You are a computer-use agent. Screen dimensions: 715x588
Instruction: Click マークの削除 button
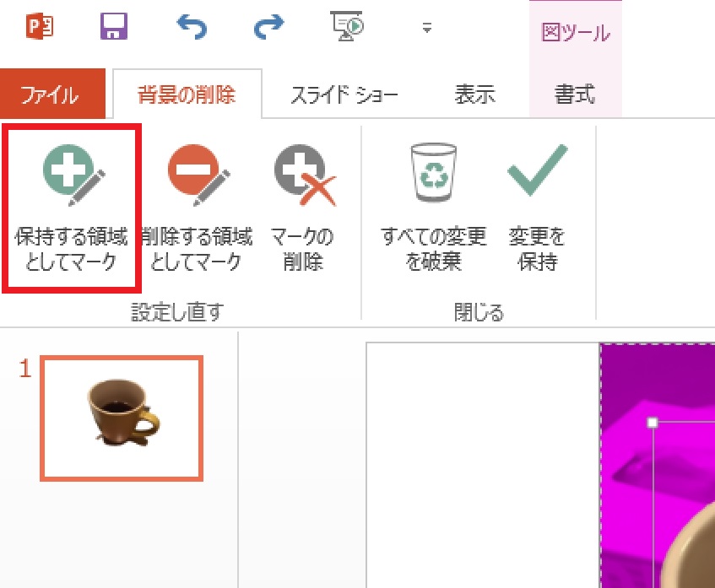pos(303,208)
